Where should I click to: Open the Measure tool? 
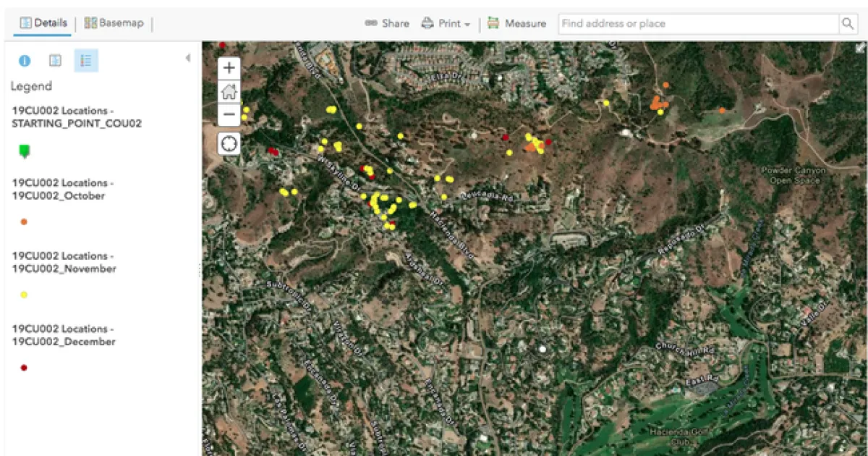[x=516, y=23]
